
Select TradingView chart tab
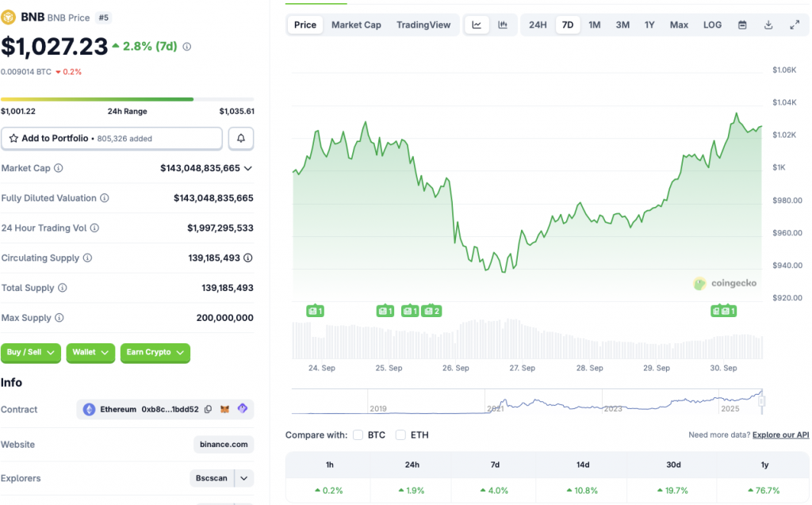coord(423,25)
